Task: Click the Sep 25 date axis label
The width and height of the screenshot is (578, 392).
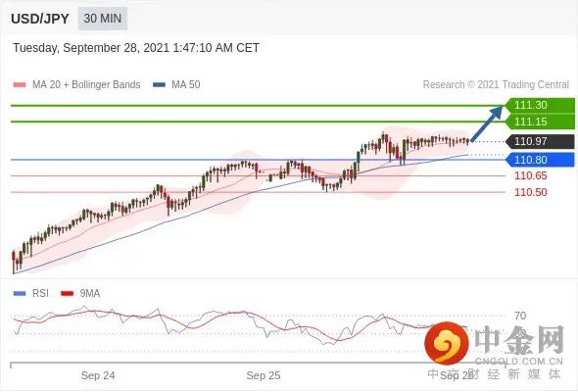Action: 264,375
